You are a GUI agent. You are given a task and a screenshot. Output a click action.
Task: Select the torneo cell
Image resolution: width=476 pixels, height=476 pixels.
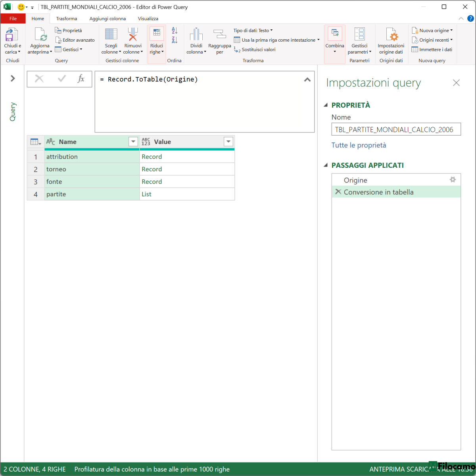point(92,169)
